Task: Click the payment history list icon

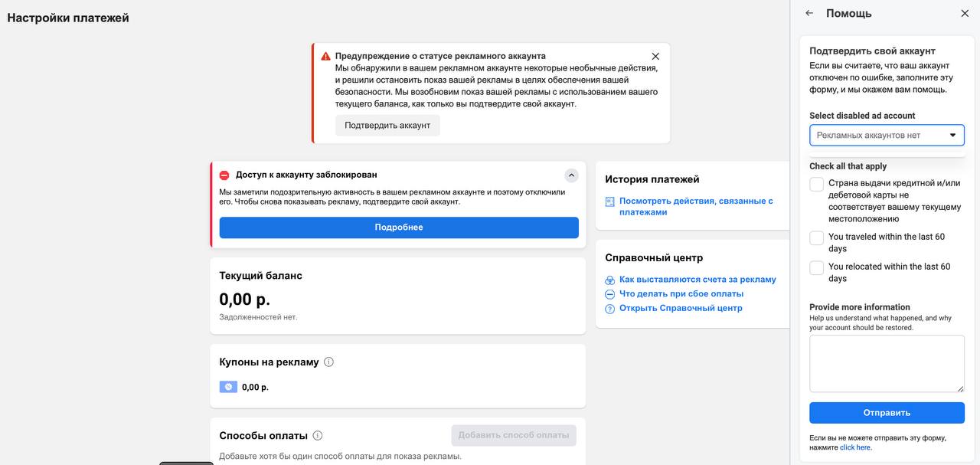Action: point(610,201)
